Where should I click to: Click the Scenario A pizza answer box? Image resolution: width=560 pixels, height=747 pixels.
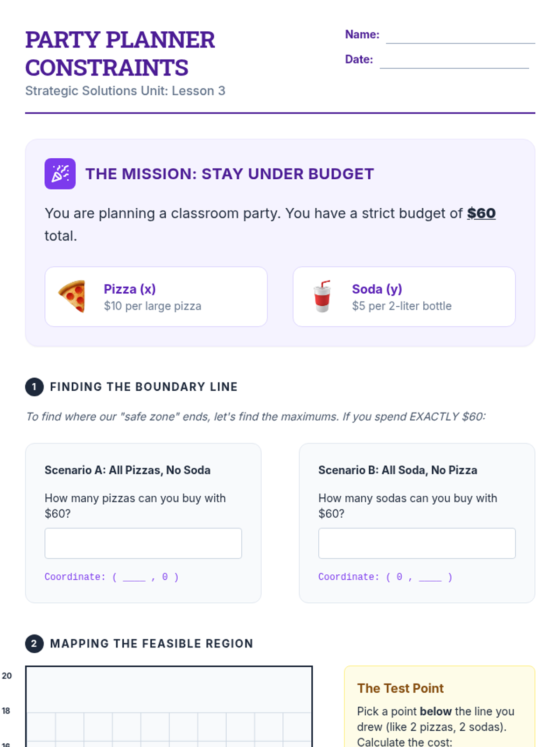click(x=143, y=543)
